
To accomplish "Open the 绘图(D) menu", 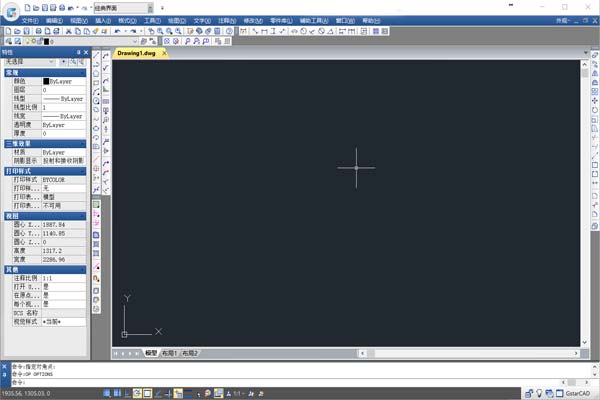I will 176,19.
